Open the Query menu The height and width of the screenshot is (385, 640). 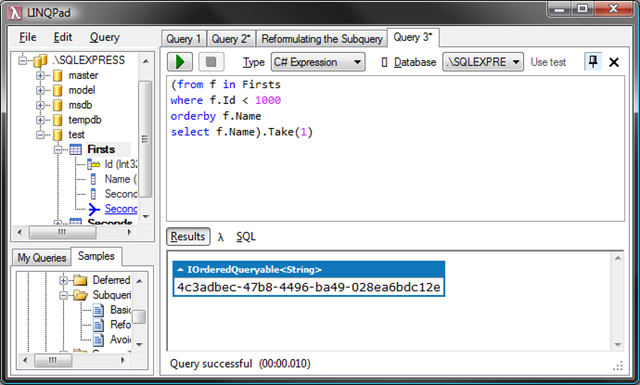[105, 37]
